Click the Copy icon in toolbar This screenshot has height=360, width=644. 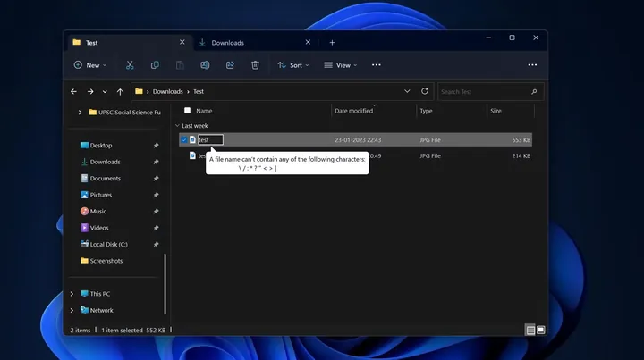[x=155, y=65]
